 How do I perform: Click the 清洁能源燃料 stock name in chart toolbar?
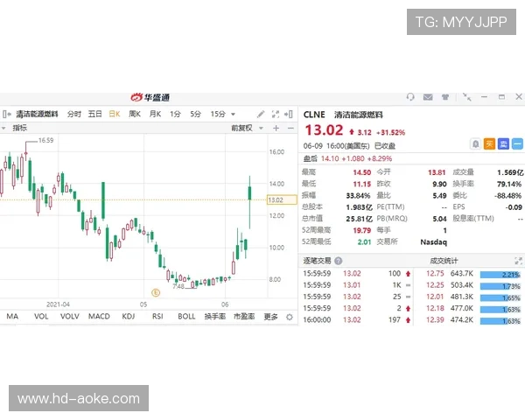coord(37,115)
